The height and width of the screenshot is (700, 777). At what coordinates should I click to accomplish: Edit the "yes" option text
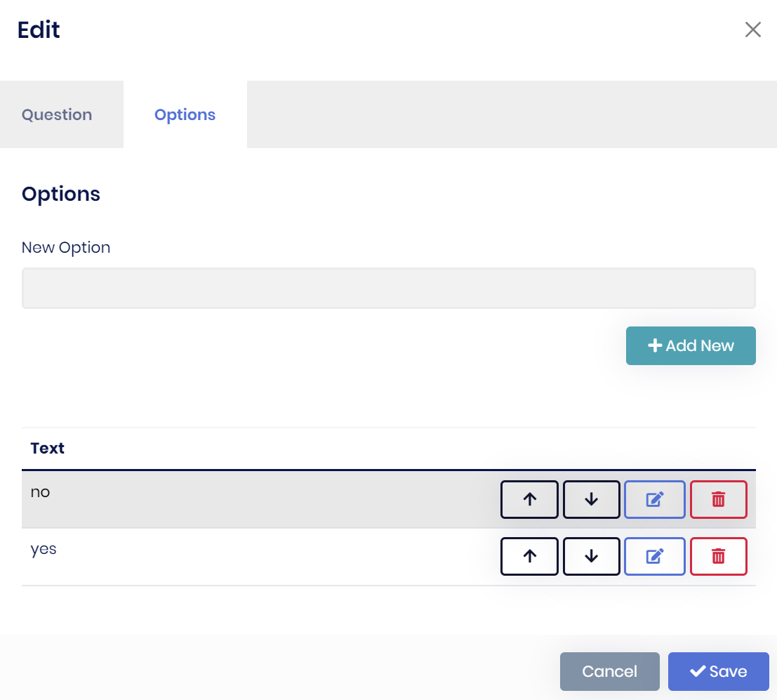[x=654, y=556]
